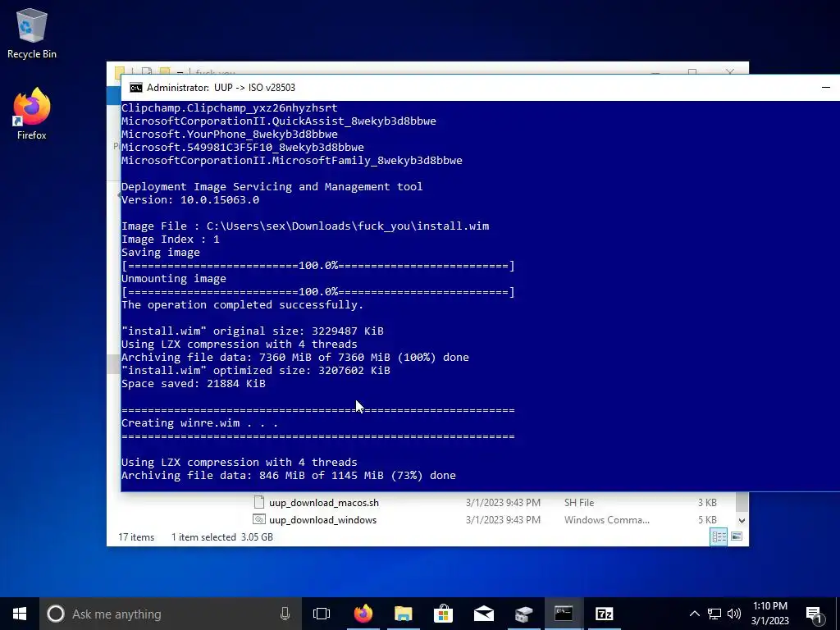Click the install.wim optimized size line
The height and width of the screenshot is (630, 840).
(x=256, y=371)
